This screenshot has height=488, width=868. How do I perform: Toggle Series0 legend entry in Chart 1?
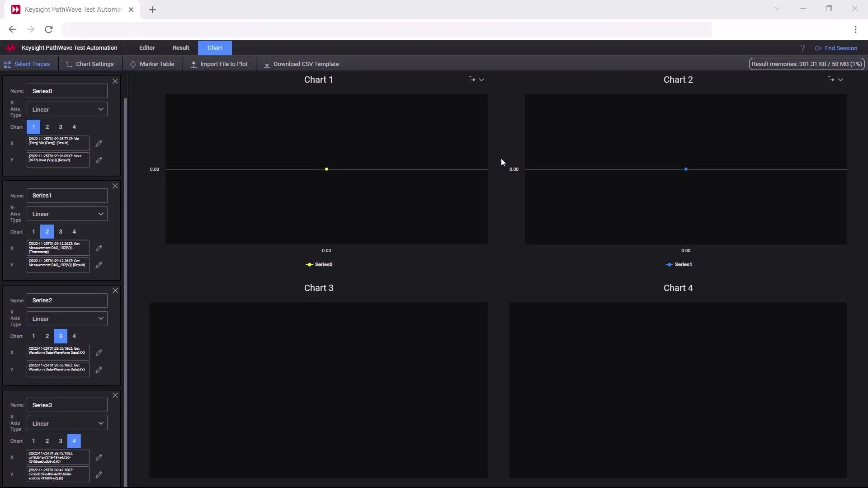[x=319, y=264]
